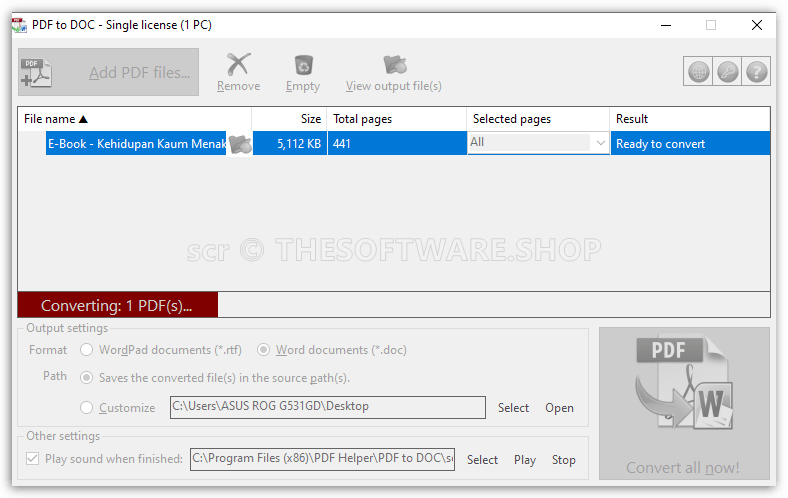Click Select next to the sound file
This screenshot has height=498, width=788.
click(x=482, y=460)
